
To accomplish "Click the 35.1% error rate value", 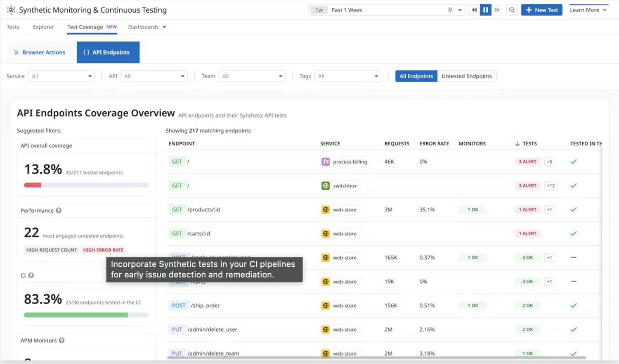I will (427, 209).
